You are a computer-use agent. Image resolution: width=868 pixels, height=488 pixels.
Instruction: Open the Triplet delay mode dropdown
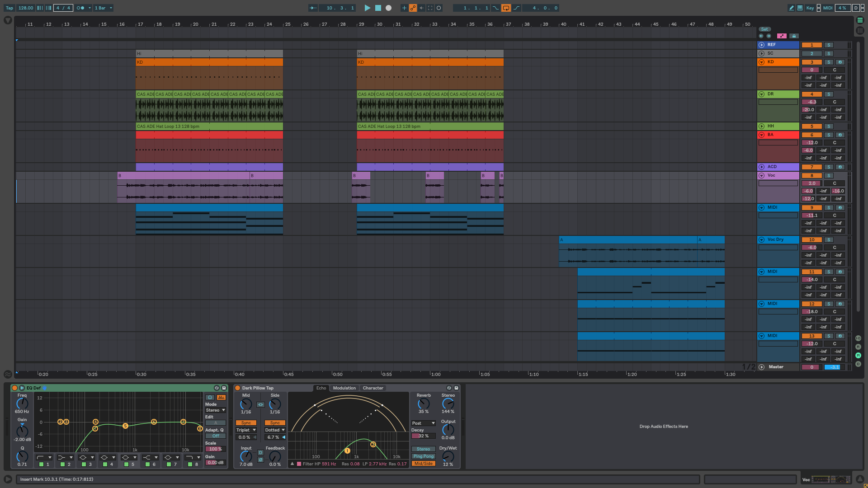pos(246,430)
